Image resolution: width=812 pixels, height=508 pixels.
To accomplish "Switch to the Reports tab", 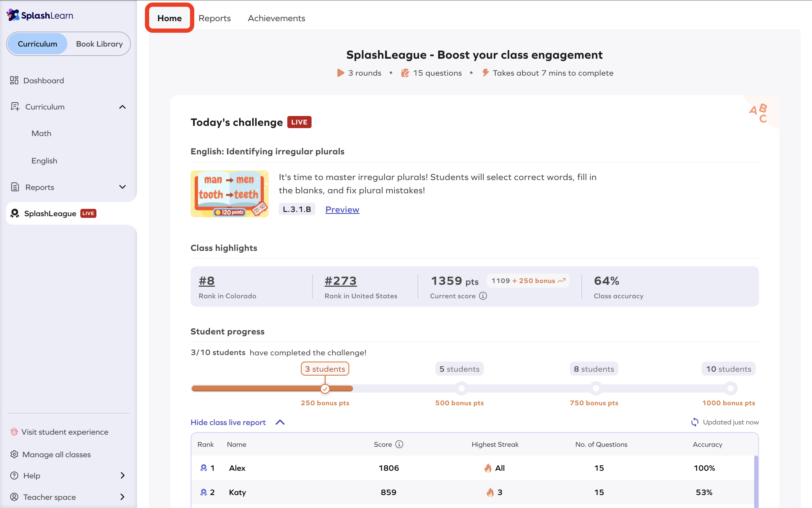I will 215,18.
